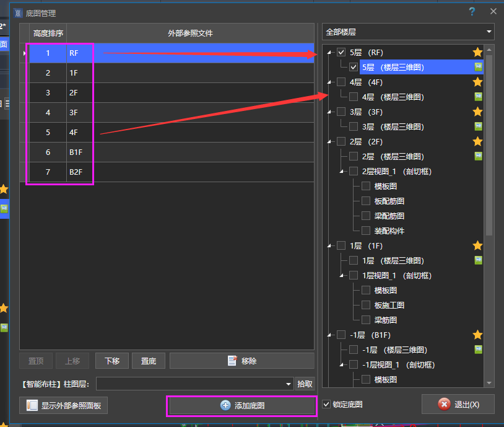Screen dimensions: 504x427
Task: Click the star icon beside 5层 (RF)
Action: (477, 52)
